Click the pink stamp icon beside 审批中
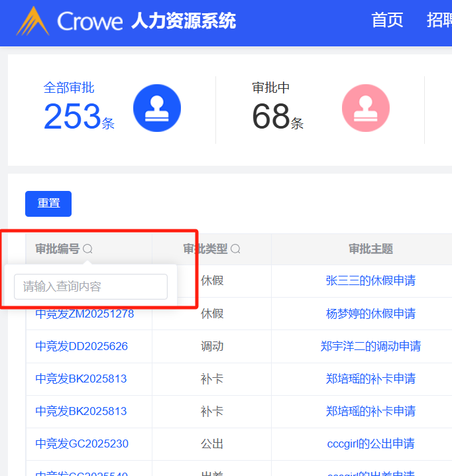Screen dimensions: 452x476 [x=366, y=108]
